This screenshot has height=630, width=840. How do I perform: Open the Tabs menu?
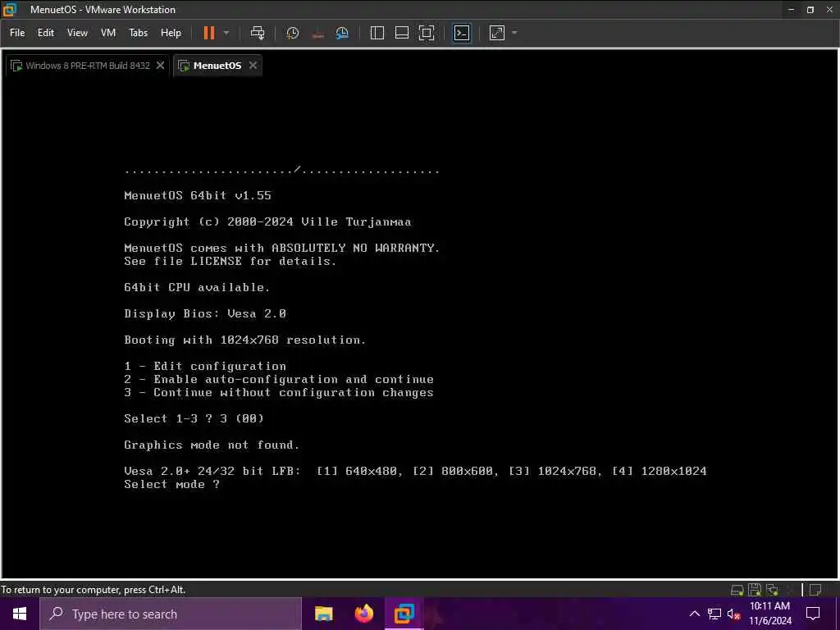(138, 33)
